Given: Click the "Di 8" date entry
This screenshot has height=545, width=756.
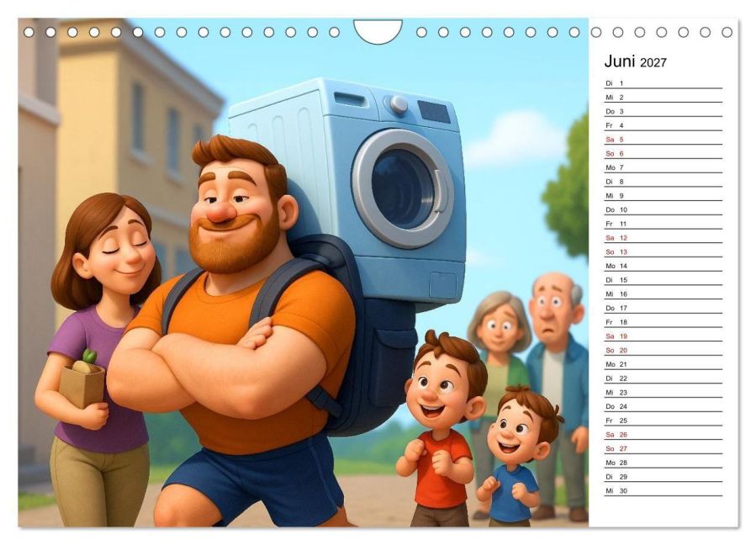Looking at the screenshot, I should (663, 182).
